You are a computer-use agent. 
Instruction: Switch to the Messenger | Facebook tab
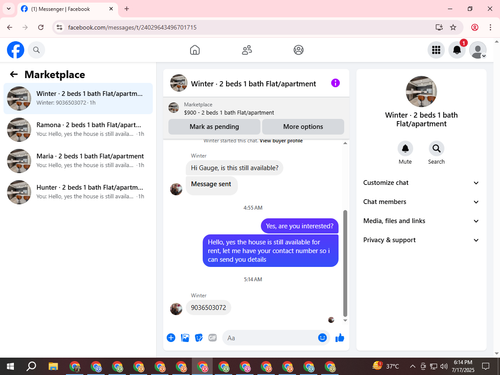click(67, 9)
